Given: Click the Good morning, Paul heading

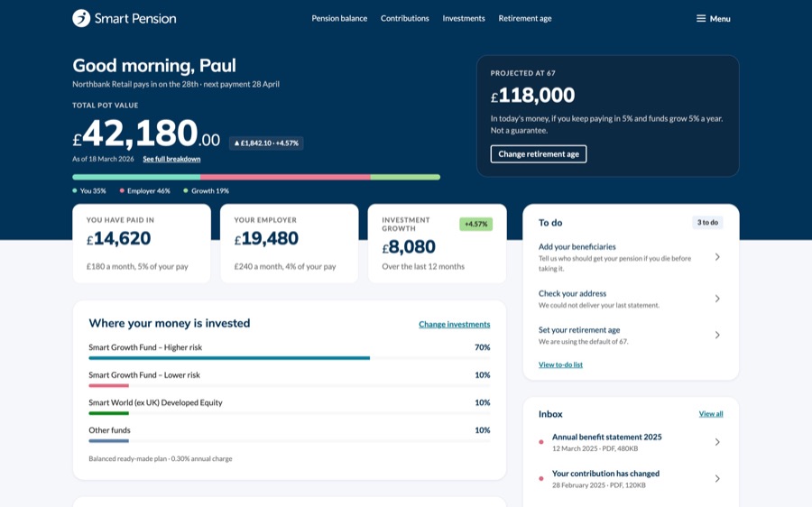Looking at the screenshot, I should coord(154,66).
